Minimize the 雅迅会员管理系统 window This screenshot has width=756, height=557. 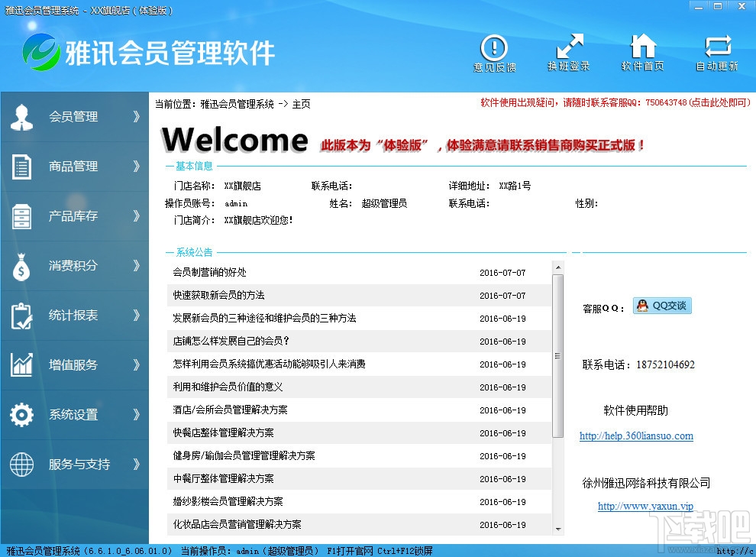pos(699,6)
